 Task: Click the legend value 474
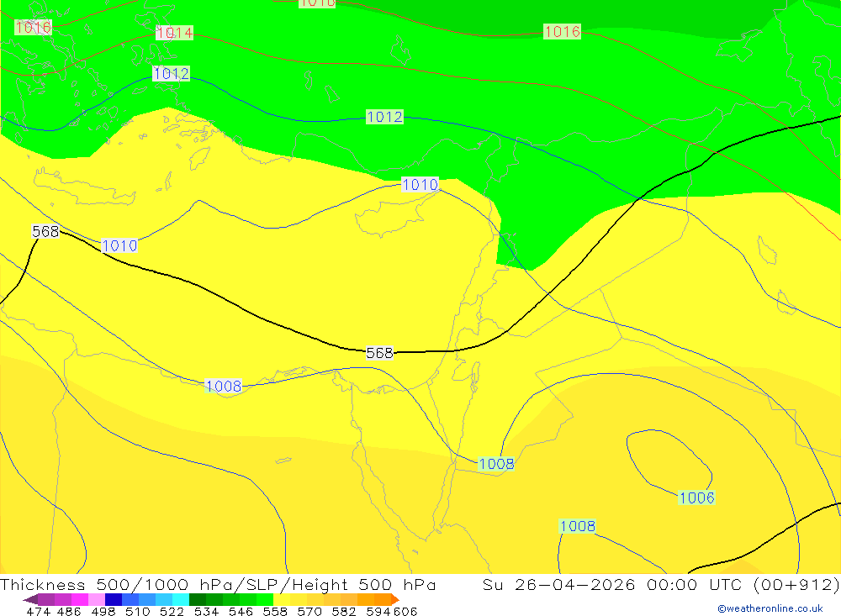pos(38,611)
